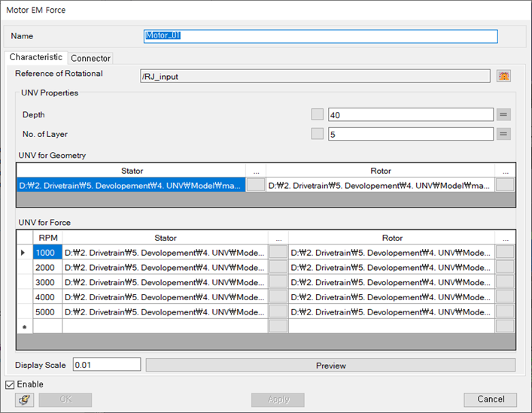The width and height of the screenshot is (532, 413).
Task: Click the Stator path cell in 3000 RPM row
Action: tap(165, 282)
